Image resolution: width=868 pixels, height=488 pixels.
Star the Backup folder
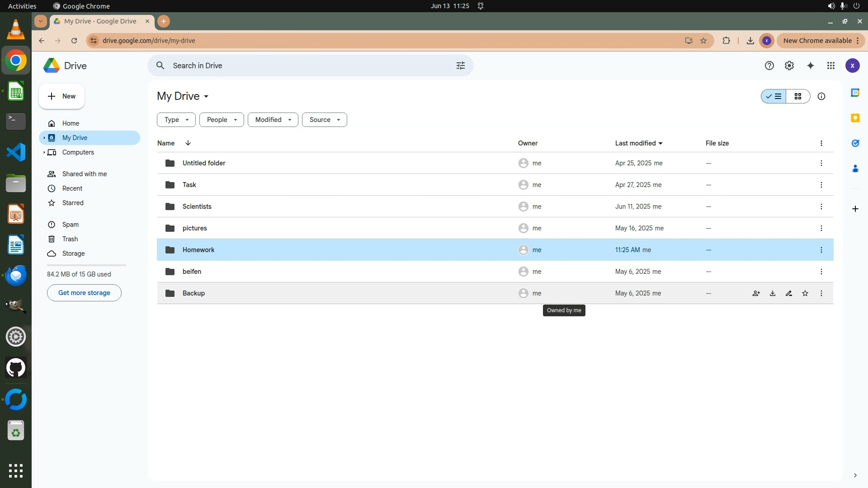coord(805,293)
